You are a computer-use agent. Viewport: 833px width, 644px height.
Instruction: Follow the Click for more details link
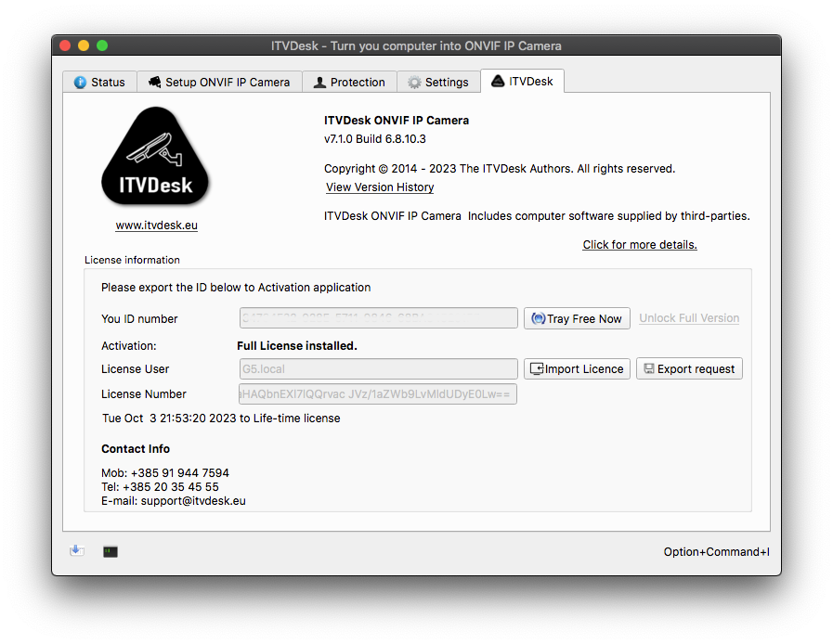[639, 245]
